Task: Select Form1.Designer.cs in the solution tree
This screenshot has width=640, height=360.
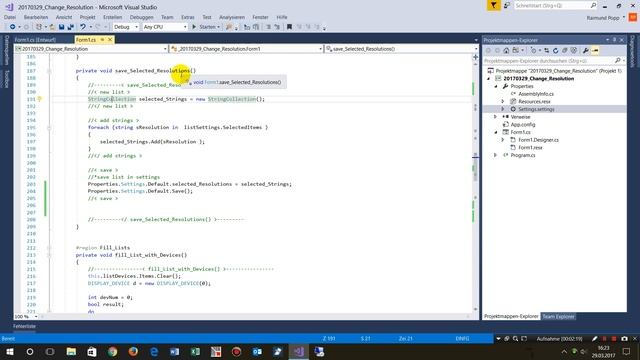Action: (538, 140)
